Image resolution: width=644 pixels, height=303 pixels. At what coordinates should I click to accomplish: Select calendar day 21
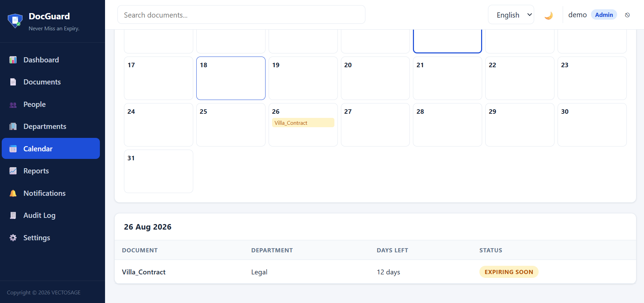click(447, 78)
